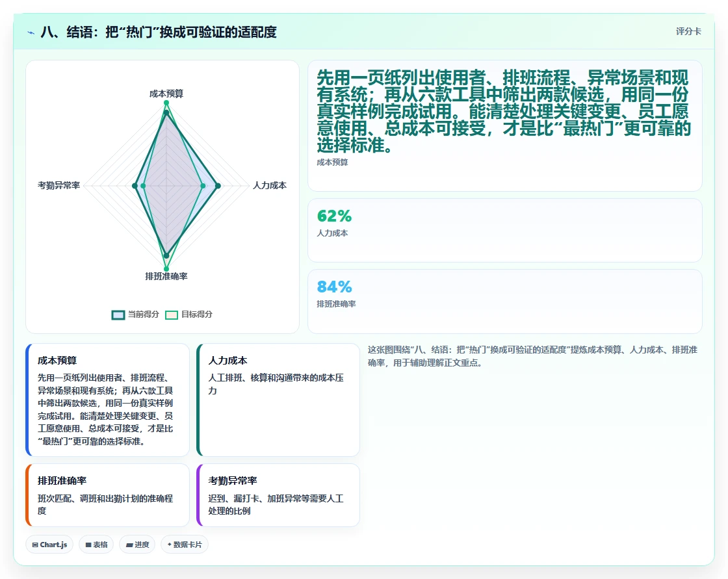The width and height of the screenshot is (728, 579).
Task: Click the 表格 tag chip
Action: tap(96, 545)
